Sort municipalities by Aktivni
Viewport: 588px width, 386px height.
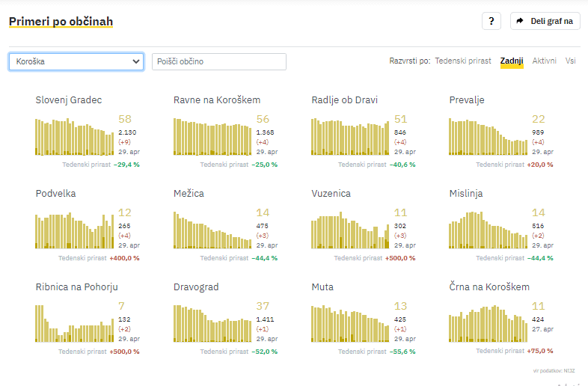point(544,61)
